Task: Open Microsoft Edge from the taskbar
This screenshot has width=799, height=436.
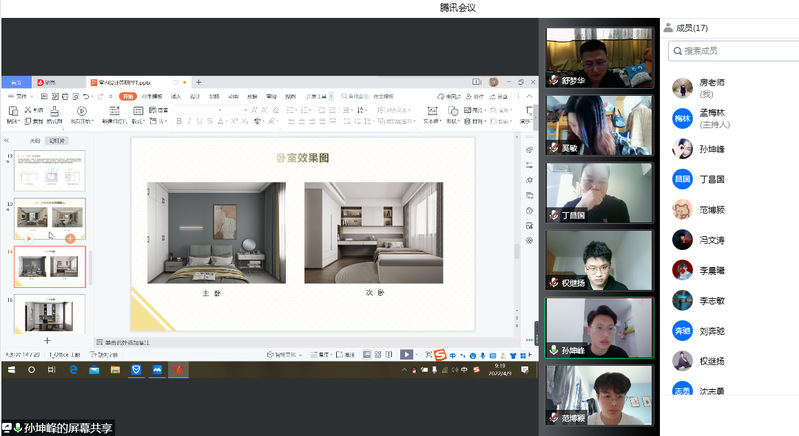Action: tap(73, 369)
